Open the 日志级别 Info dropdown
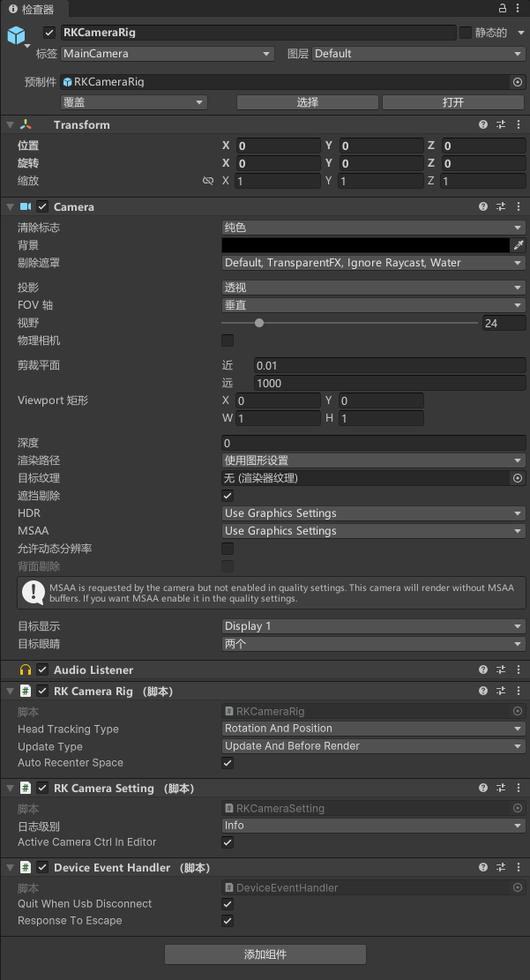Screen dimensions: 530x980 pos(374,825)
